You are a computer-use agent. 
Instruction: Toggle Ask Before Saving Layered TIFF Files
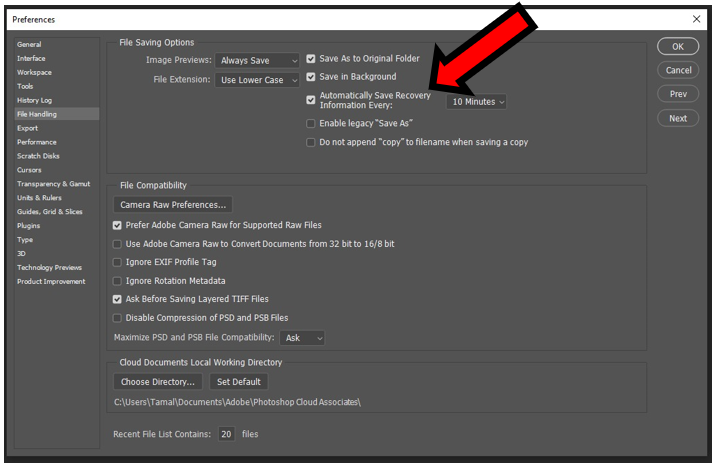(x=117, y=299)
